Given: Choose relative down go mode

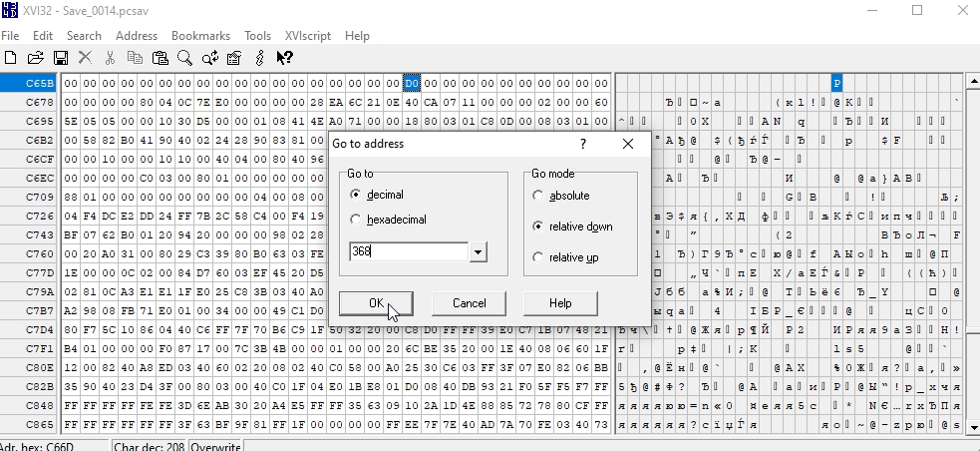Looking at the screenshot, I should point(538,226).
